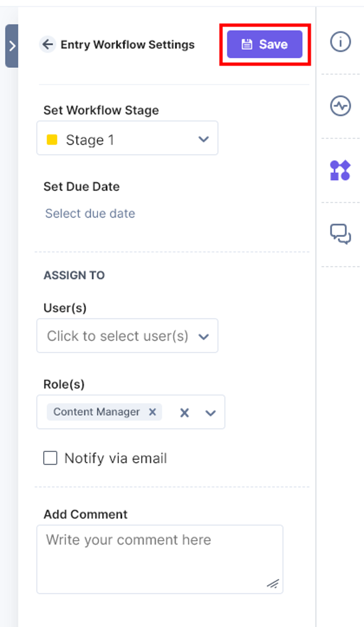Click the Content Manager role chip

coord(104,412)
